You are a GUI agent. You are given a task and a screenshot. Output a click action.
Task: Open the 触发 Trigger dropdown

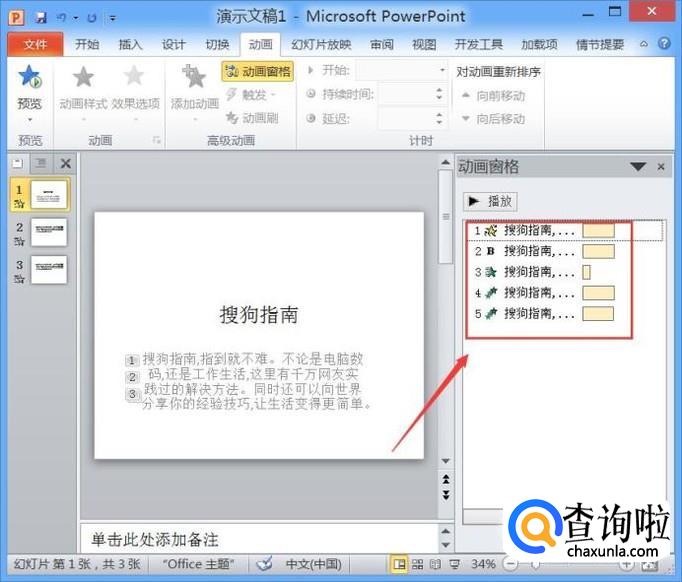250,94
